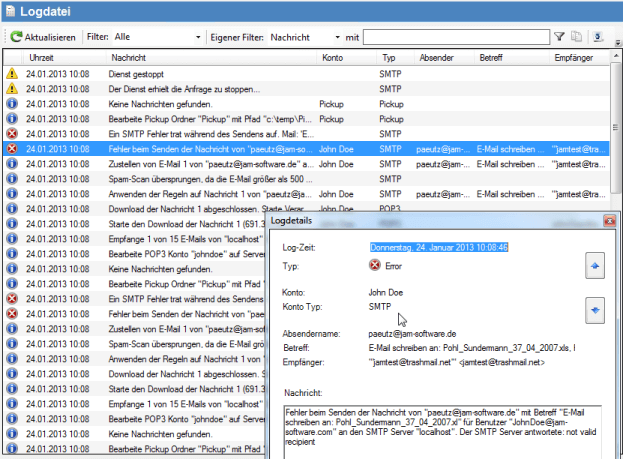The image size is (623, 459).
Task: Go to previous log entry with up arrow
Action: tap(595, 265)
